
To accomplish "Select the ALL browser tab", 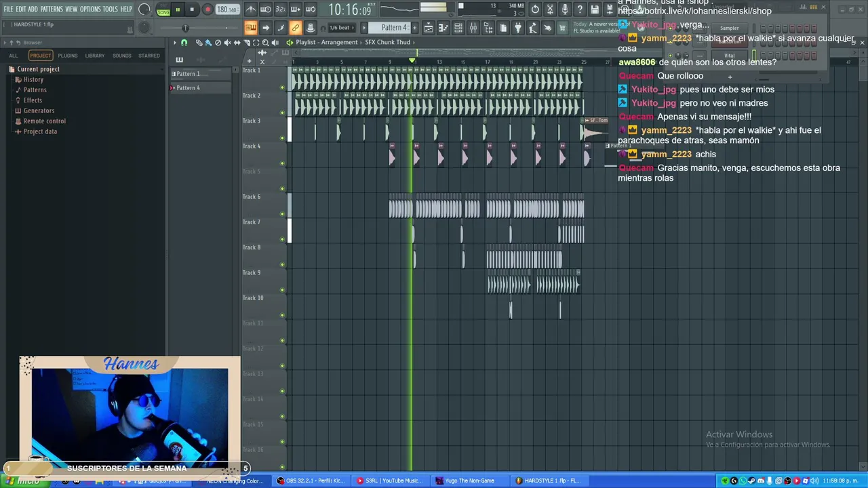I will coord(14,56).
